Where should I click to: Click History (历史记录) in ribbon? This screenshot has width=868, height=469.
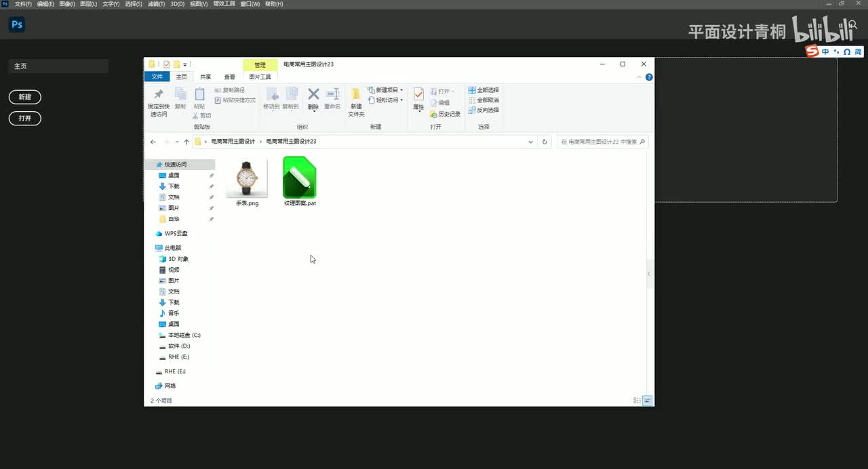coord(445,114)
